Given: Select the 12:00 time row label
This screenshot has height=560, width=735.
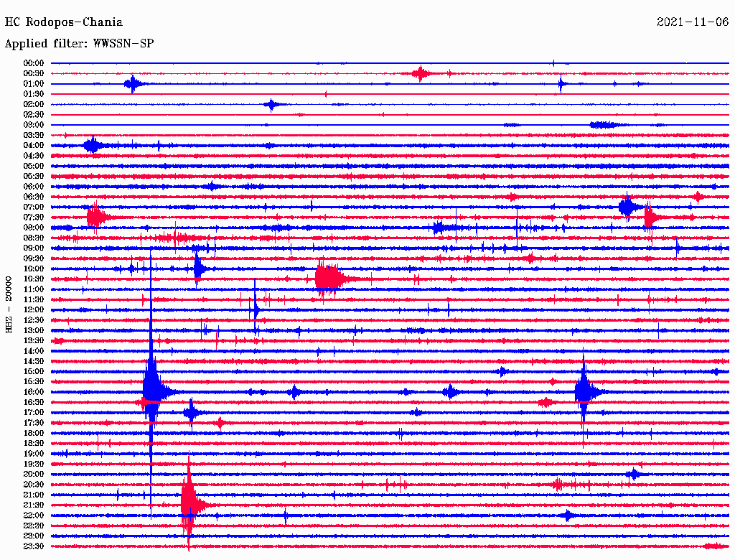Looking at the screenshot, I should click(x=34, y=309).
